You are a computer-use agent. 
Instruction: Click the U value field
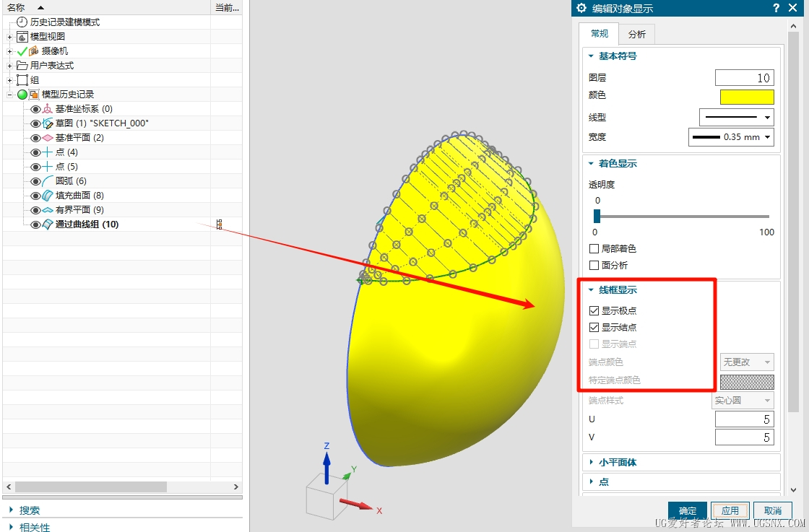point(745,419)
